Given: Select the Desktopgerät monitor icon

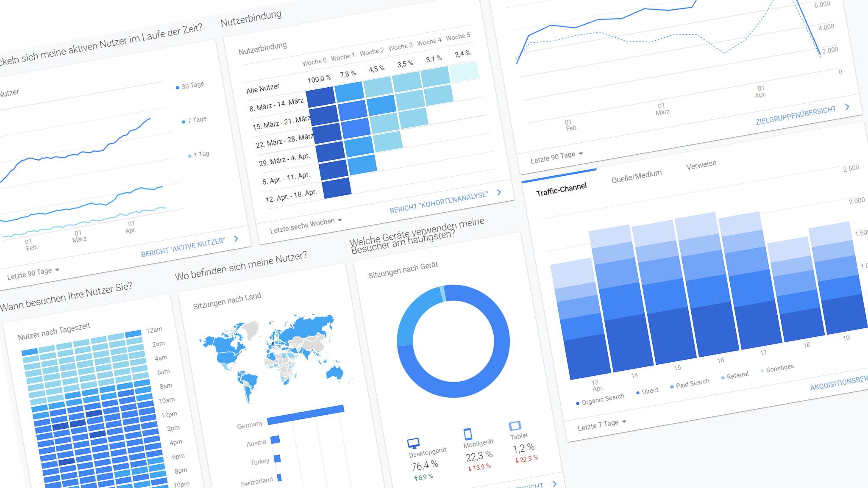Looking at the screenshot, I should click(413, 444).
